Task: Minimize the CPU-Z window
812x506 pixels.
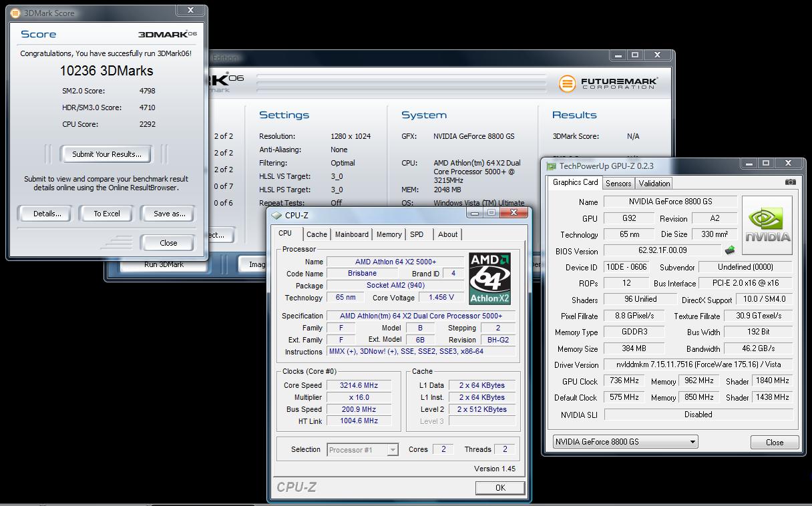Action: pyautogui.click(x=474, y=213)
